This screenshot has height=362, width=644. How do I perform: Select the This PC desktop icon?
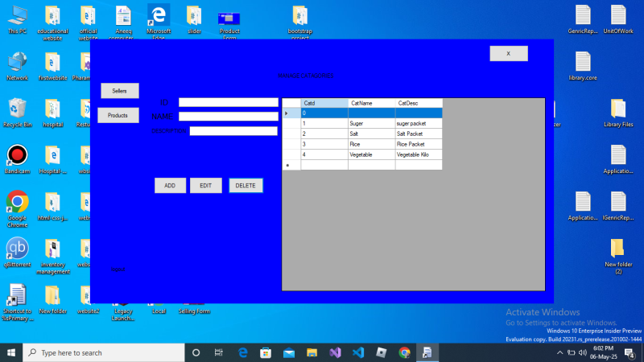17,16
